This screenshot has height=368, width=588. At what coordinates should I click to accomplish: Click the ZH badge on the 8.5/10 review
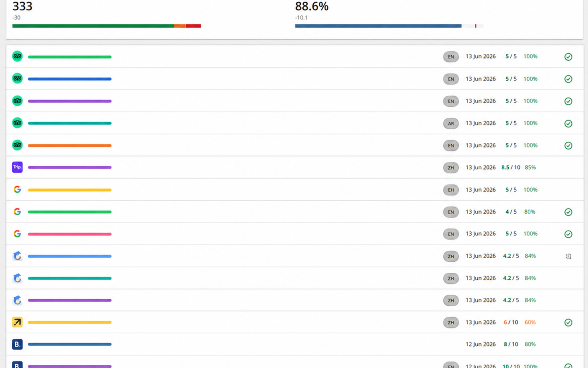tap(451, 168)
